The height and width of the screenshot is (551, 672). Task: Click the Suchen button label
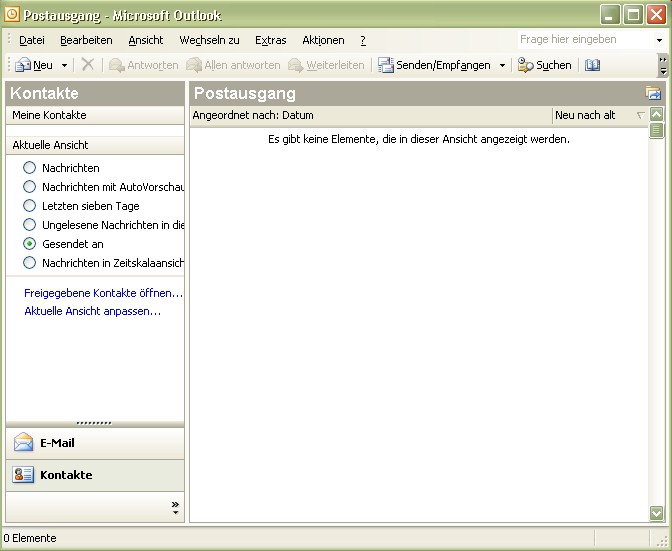[554, 65]
